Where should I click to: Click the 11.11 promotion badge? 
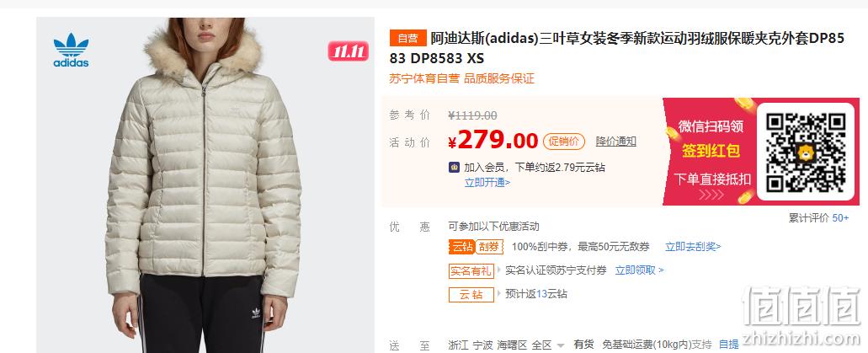(349, 51)
